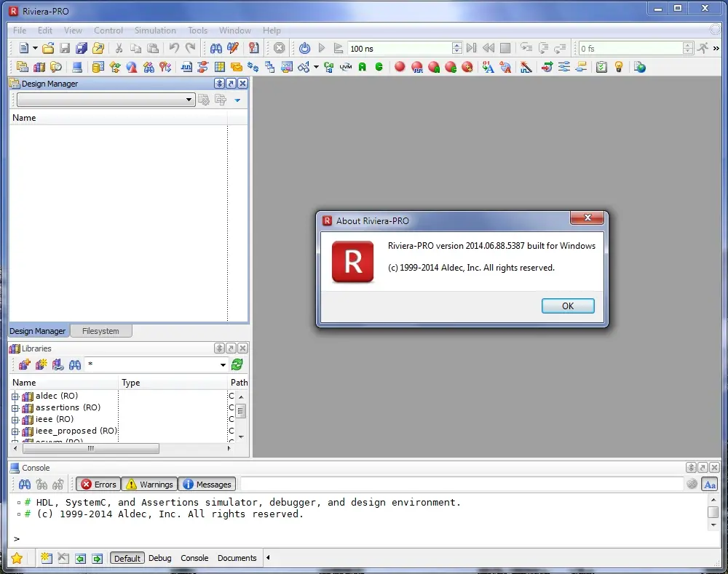The width and height of the screenshot is (728, 574).
Task: Click the waveform viewer toolbar icon
Action: coord(186,67)
